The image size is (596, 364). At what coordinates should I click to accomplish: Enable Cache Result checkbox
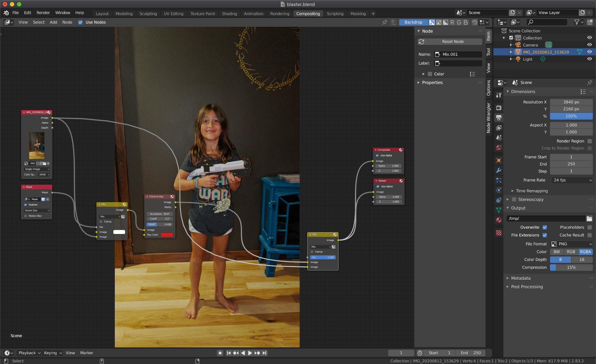tap(589, 235)
